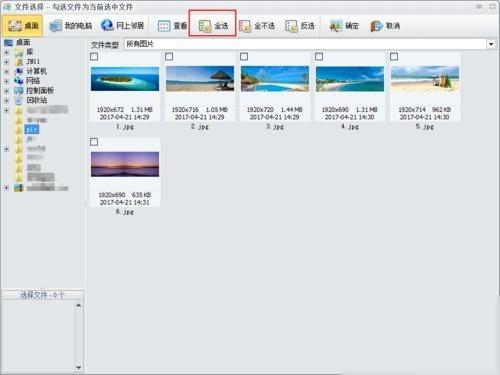
Task: Click scroll-down arrow in selected files panel
Action: pos(79,367)
